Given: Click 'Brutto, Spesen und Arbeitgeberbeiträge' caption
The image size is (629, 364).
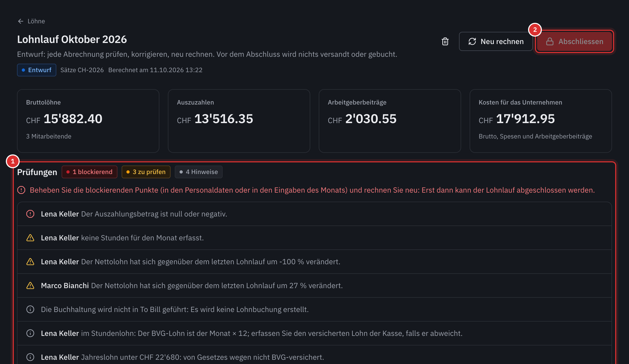Looking at the screenshot, I should (x=535, y=136).
